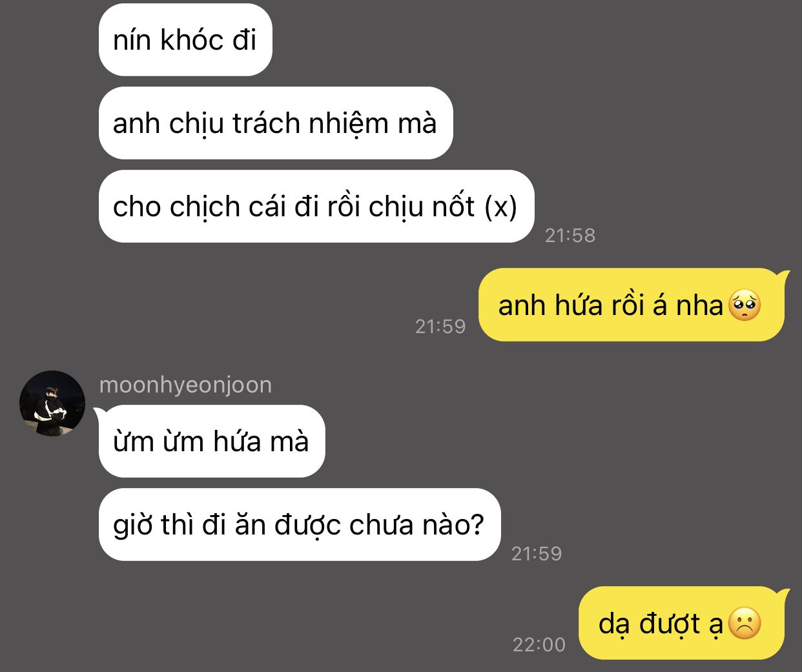Tap message starting with 'cho chịch cái'

point(316,207)
